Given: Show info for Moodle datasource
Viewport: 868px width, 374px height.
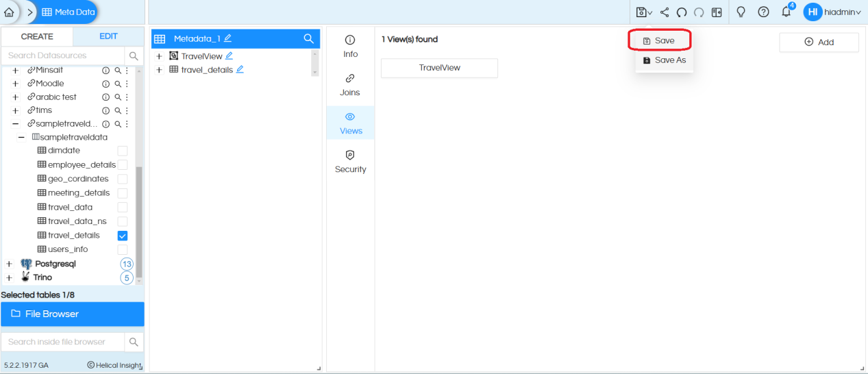Looking at the screenshot, I should point(106,84).
